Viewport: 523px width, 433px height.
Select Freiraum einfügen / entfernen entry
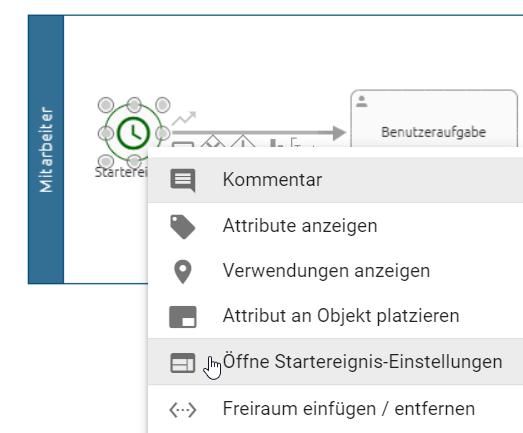tap(335, 409)
